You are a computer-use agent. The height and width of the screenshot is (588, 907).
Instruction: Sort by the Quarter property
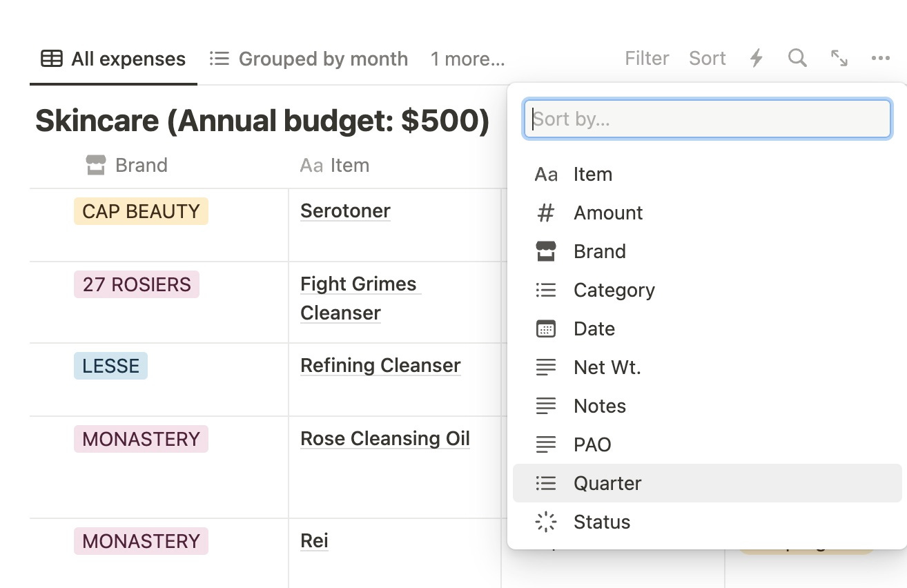[x=708, y=483]
